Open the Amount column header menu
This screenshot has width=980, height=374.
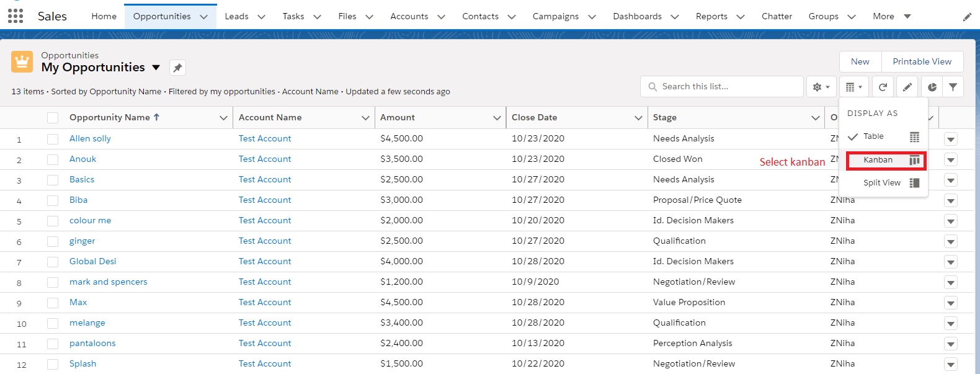pyautogui.click(x=496, y=118)
